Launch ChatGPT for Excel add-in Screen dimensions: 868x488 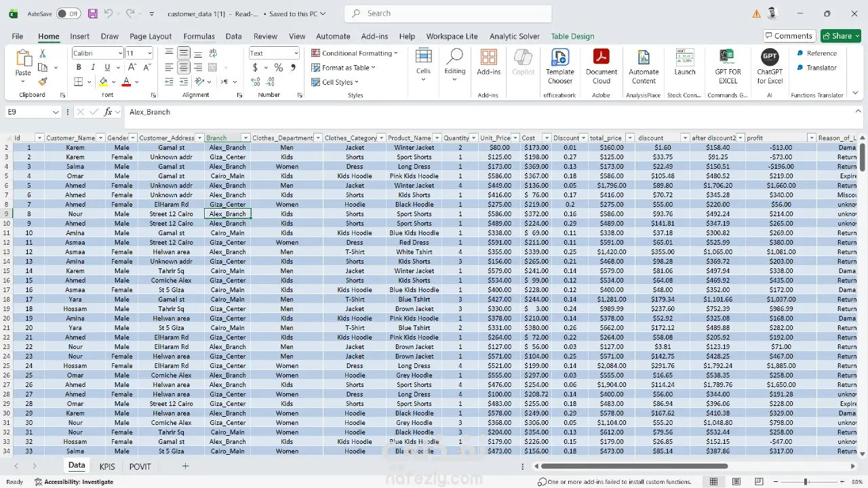click(770, 66)
